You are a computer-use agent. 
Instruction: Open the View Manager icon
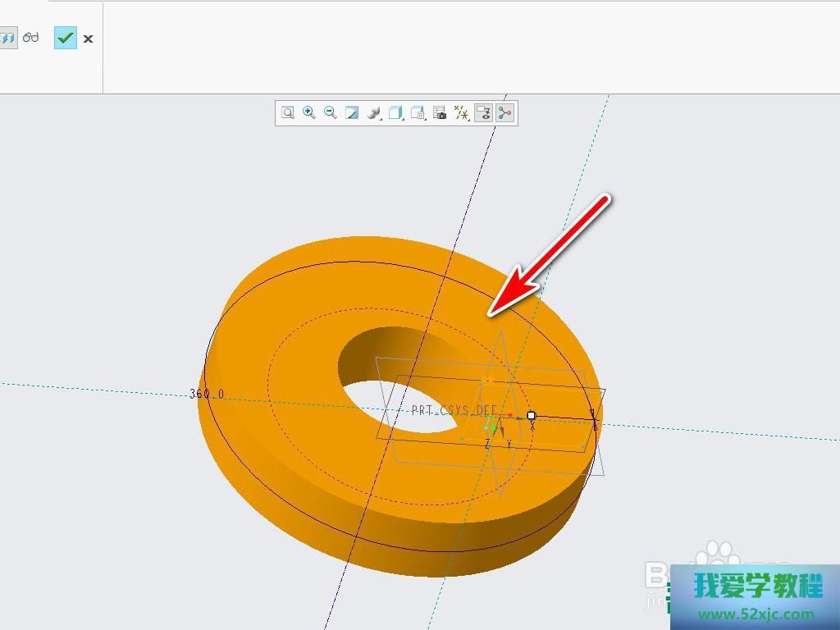click(418, 113)
